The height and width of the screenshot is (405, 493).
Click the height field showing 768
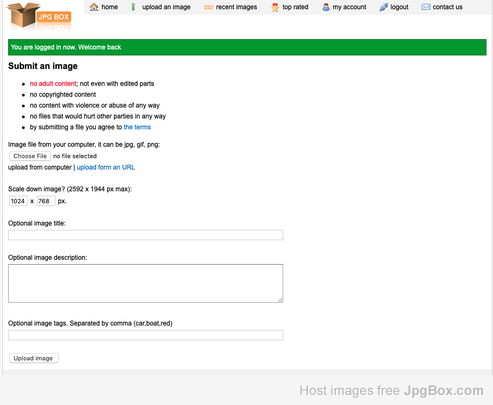(x=46, y=201)
